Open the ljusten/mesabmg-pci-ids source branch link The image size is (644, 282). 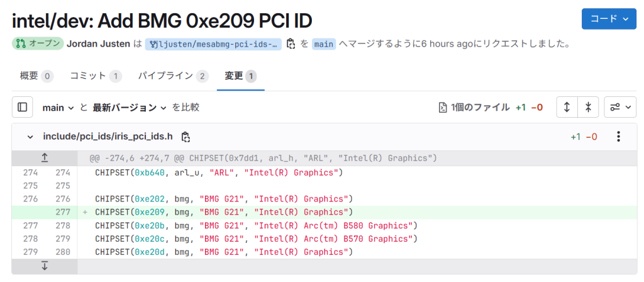coord(214,44)
